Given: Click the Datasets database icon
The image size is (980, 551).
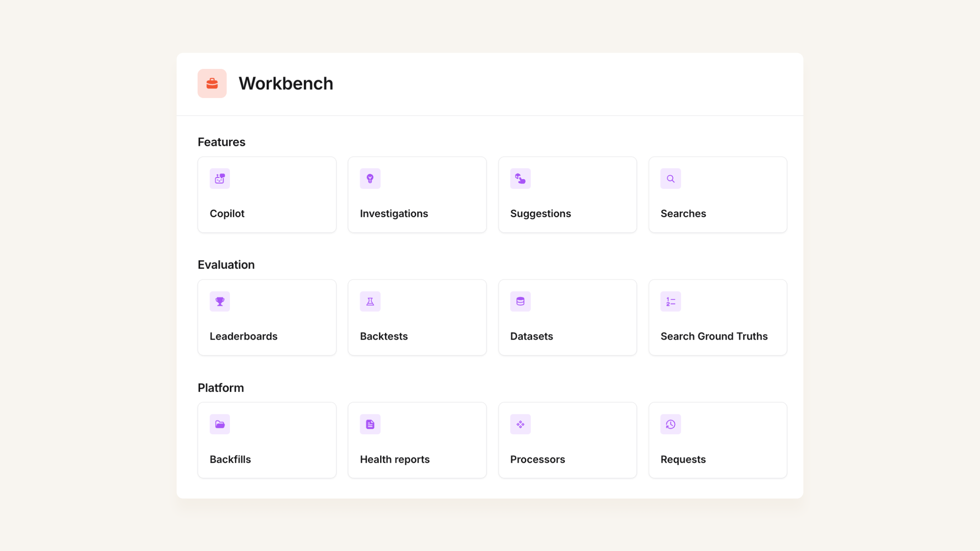Looking at the screenshot, I should (520, 302).
